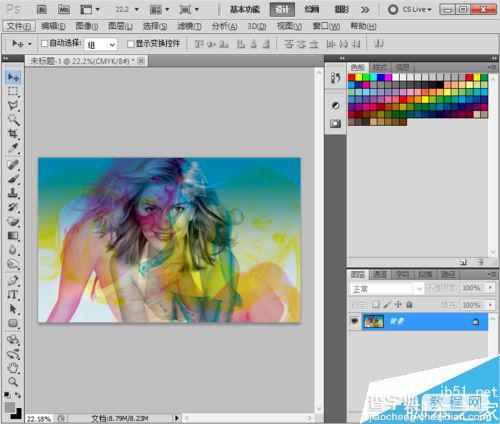
Task: Select the Crop tool
Action: pyautogui.click(x=13, y=134)
